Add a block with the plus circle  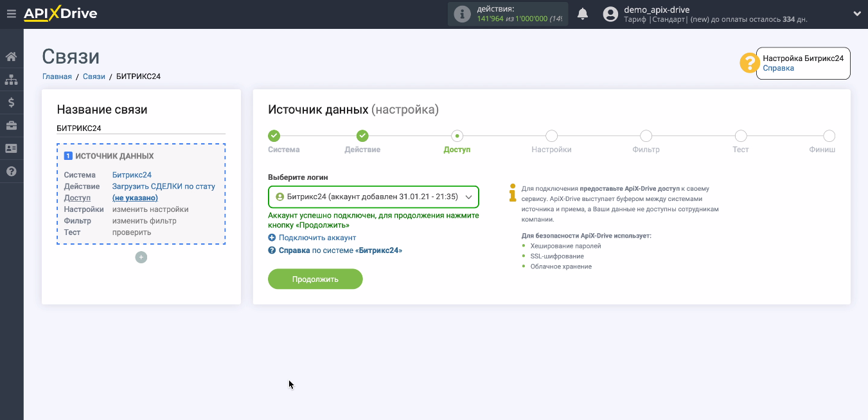[141, 258]
